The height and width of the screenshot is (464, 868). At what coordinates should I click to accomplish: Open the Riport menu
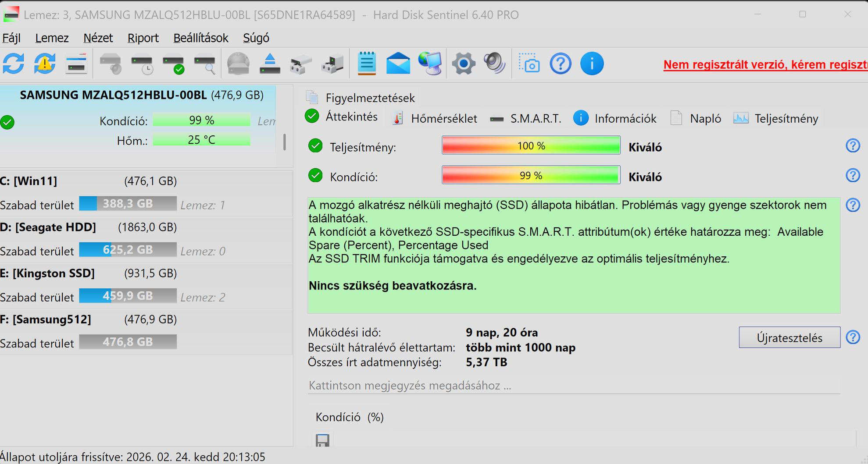pyautogui.click(x=143, y=38)
